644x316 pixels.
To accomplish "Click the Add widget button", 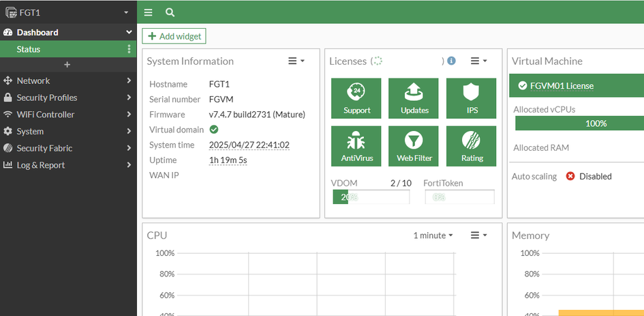I will point(174,36).
